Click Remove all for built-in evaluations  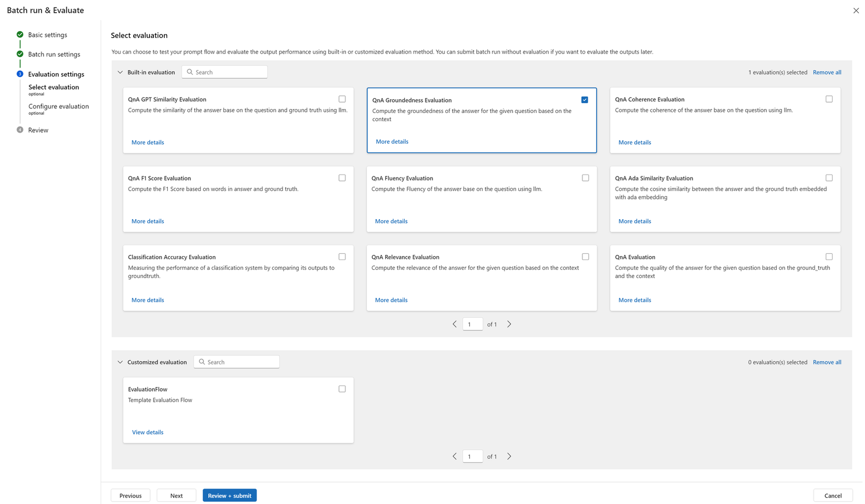click(827, 72)
